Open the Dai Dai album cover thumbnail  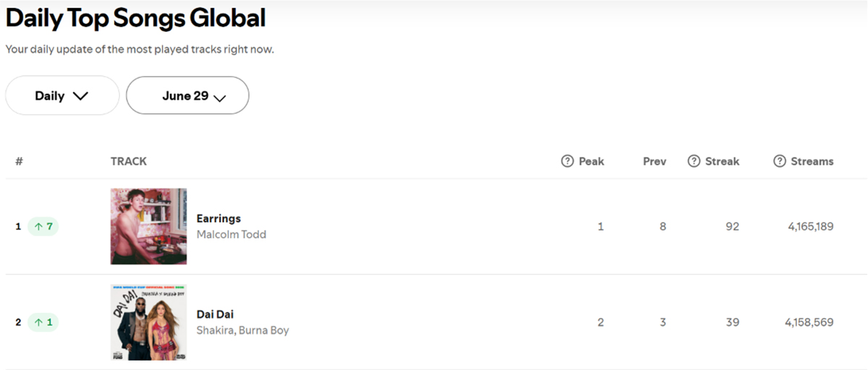148,322
